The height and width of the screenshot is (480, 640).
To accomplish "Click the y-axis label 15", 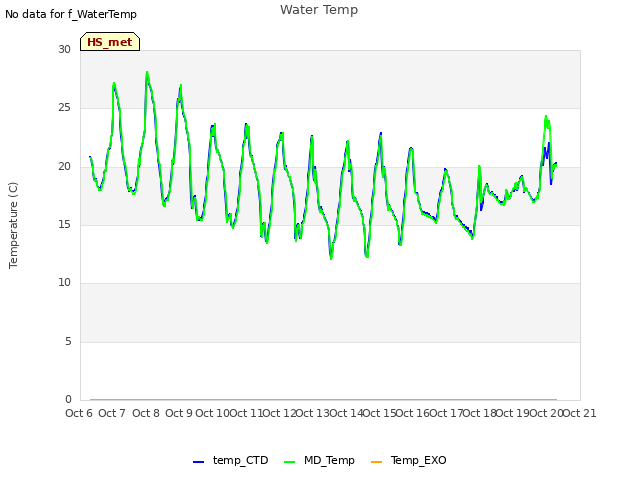I will point(64,224).
